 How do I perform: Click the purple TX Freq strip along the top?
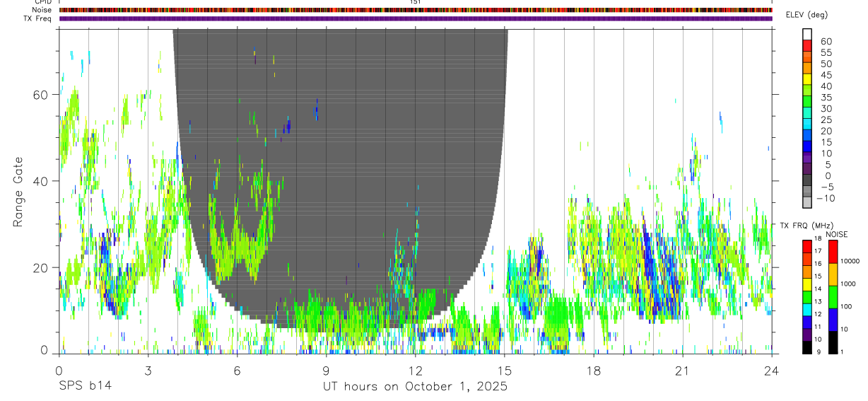416,18
